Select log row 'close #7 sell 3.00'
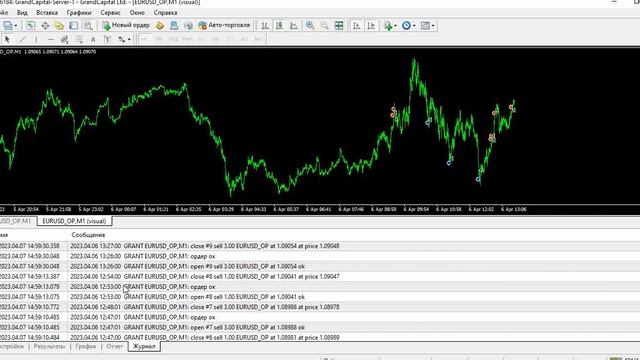 pos(320,307)
